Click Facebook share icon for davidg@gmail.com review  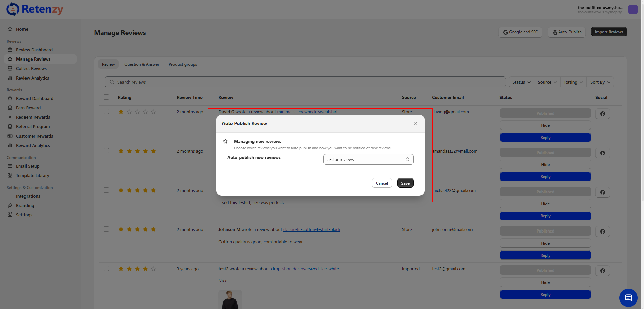603,114
